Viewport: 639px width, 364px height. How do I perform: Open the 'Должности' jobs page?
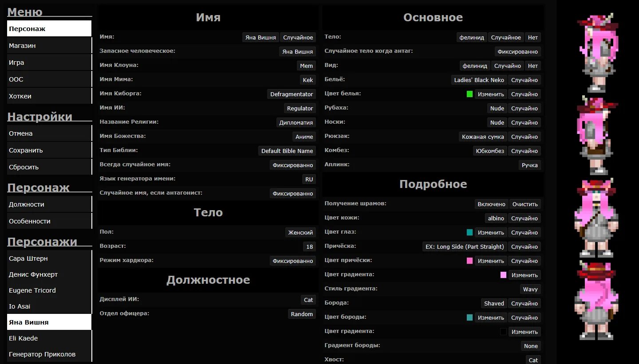point(49,204)
